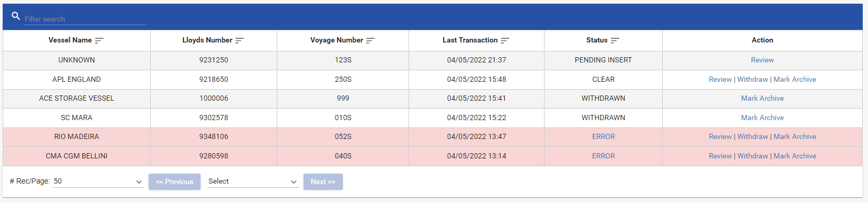The width and height of the screenshot is (868, 203).
Task: Open ERROR status for RIO MADEIRA
Action: pyautogui.click(x=603, y=137)
